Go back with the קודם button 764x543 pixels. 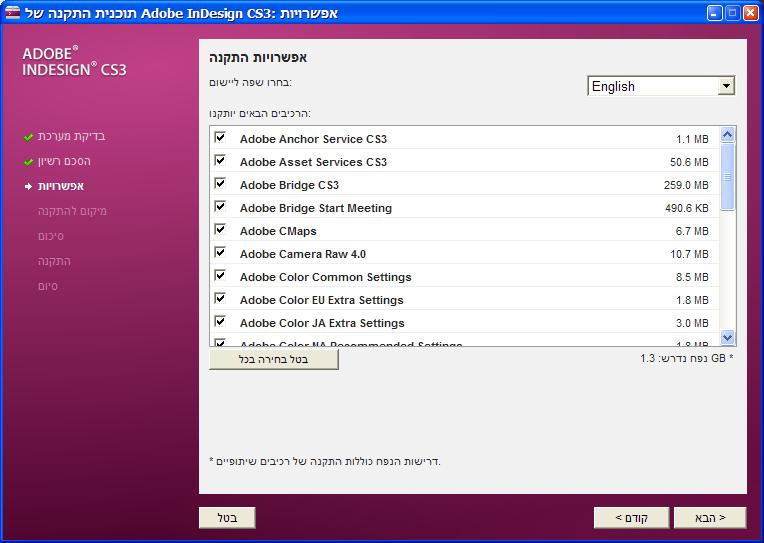point(631,518)
